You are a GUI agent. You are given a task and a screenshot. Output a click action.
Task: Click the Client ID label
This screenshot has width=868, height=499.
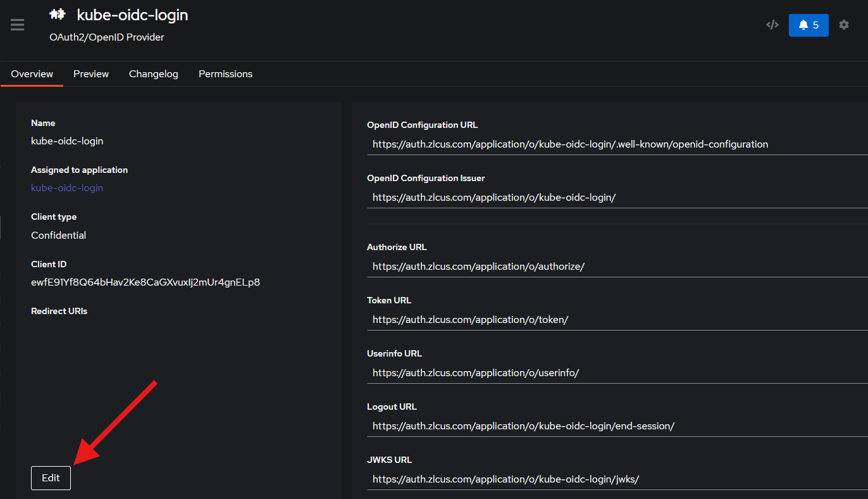click(x=49, y=264)
